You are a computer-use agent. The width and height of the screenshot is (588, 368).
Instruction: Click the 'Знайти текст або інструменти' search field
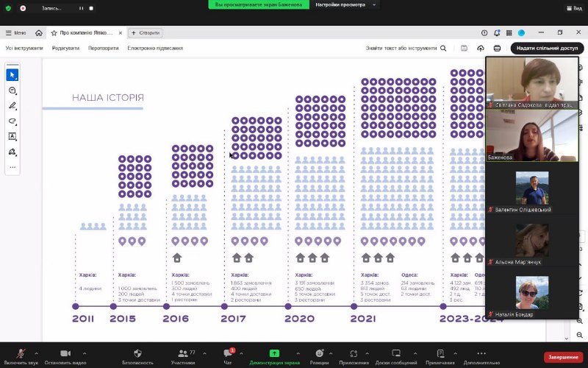coord(401,48)
